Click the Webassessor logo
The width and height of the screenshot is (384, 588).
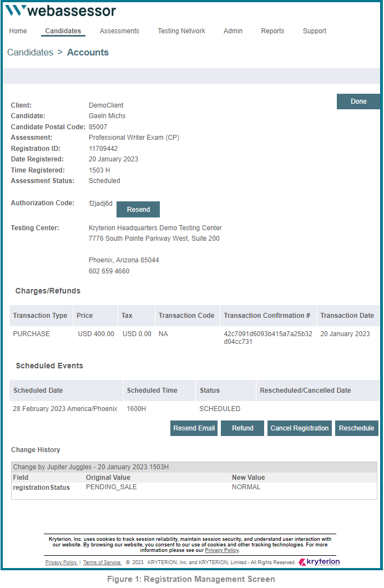[x=60, y=11]
